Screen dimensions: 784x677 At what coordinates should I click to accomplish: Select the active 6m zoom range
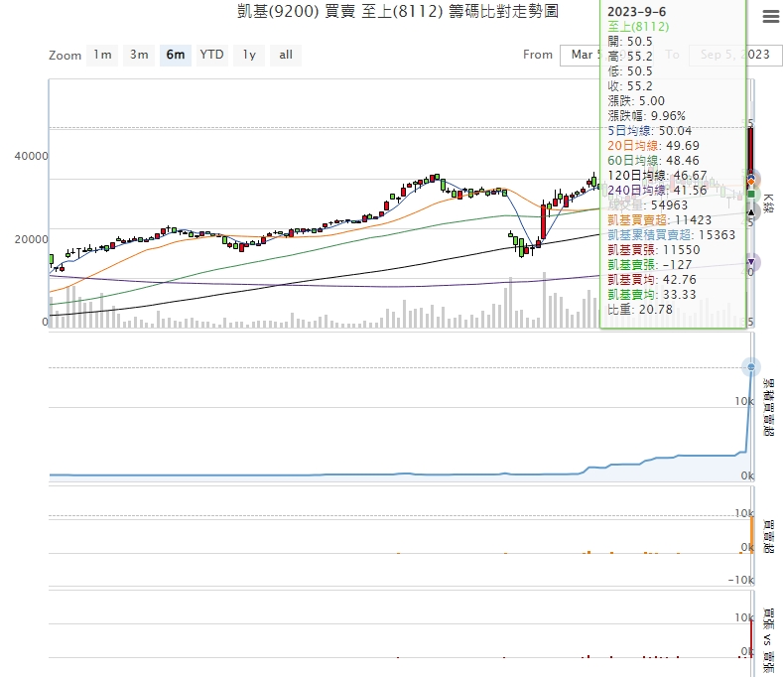click(176, 55)
